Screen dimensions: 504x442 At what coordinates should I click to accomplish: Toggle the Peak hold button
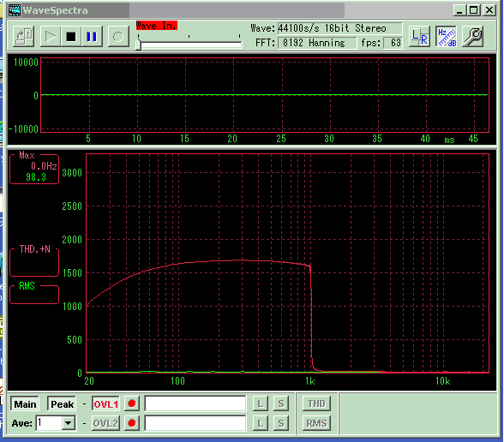click(62, 403)
